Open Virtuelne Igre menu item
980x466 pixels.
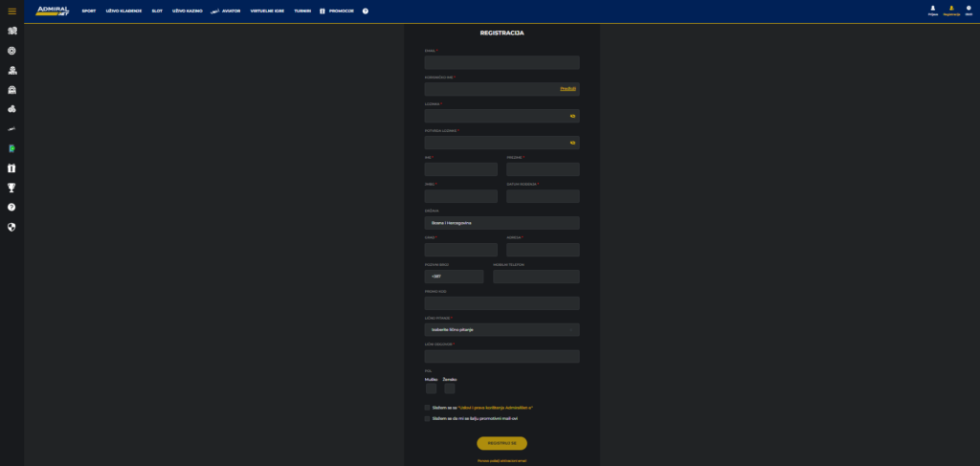(x=267, y=11)
